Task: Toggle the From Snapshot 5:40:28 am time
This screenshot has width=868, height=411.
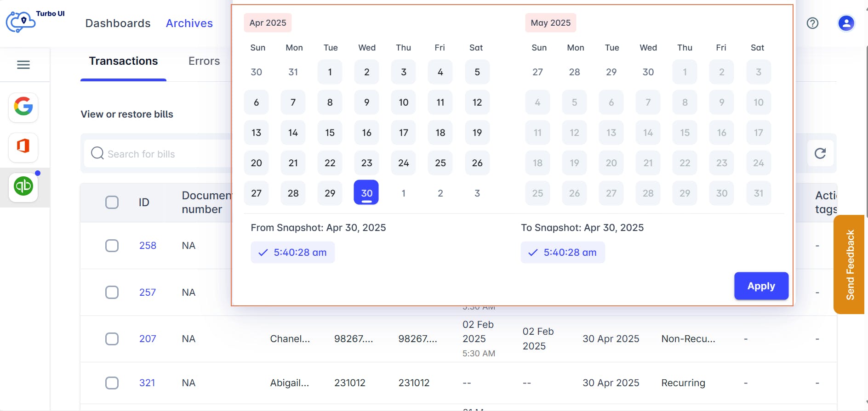Action: [x=292, y=253]
